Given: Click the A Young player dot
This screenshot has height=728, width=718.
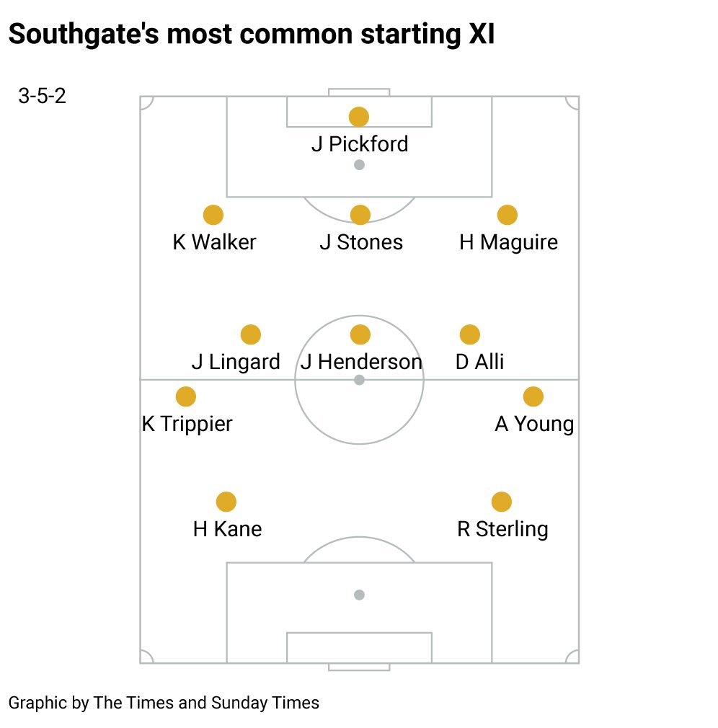Looking at the screenshot, I should pyautogui.click(x=533, y=396).
